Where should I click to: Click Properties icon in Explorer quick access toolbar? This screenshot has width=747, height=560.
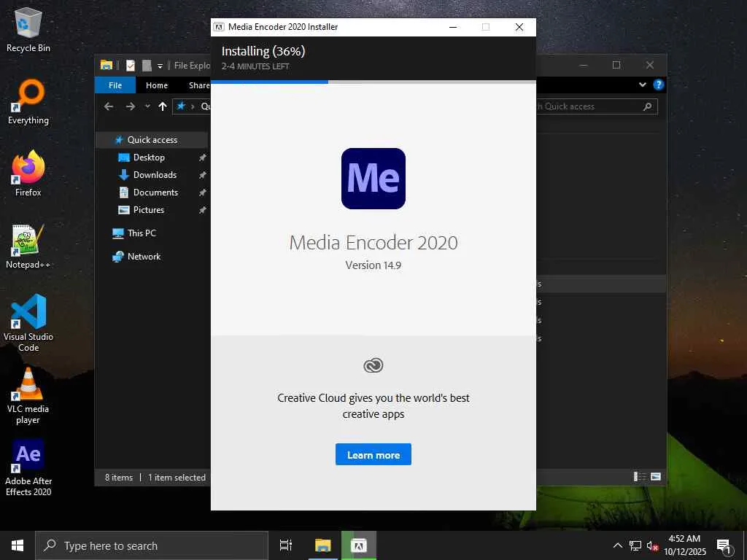131,65
